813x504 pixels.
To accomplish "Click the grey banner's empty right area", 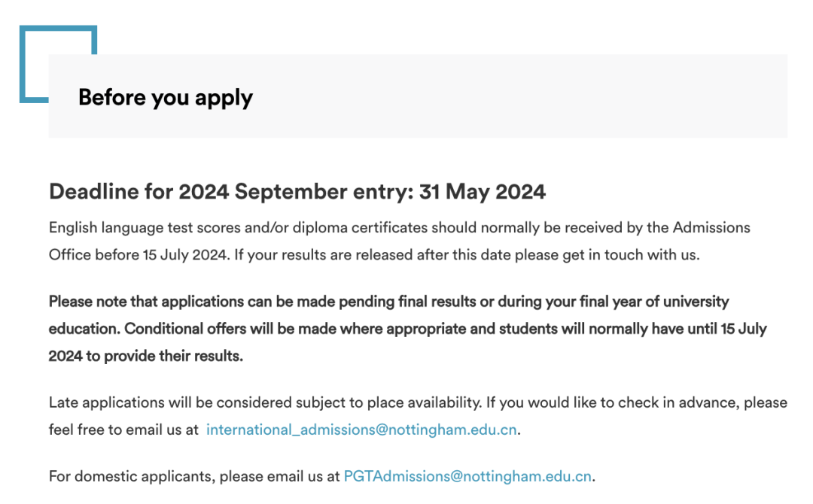I will tap(602, 96).
